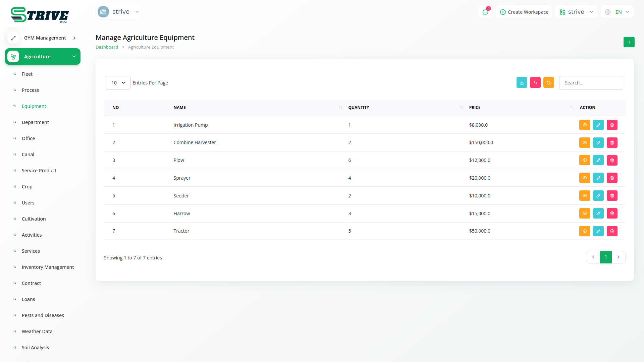The height and width of the screenshot is (362, 644).
Task: Click the Create Workspace button
Action: coord(524,12)
